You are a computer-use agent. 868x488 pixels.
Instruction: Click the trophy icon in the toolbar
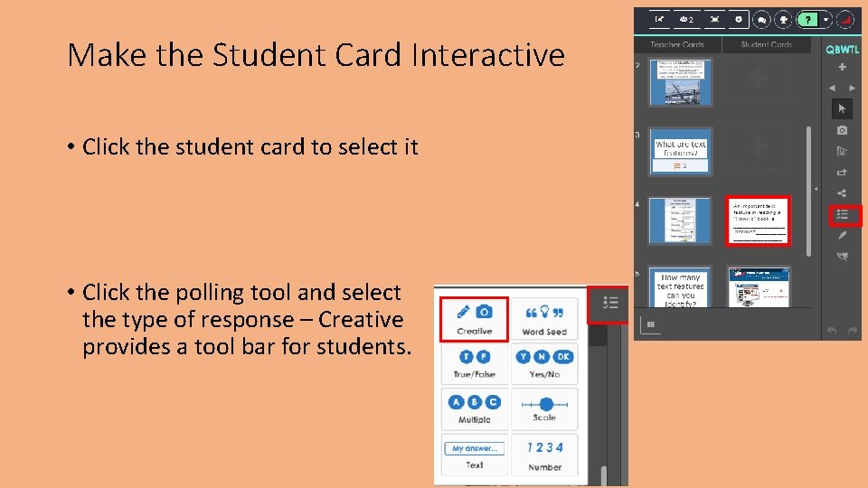[783, 20]
